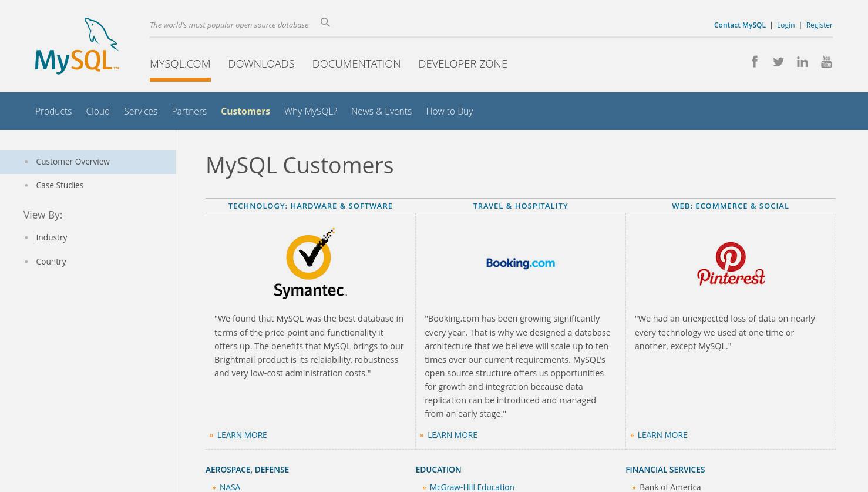Select Services in the blue navbar
868x492 pixels.
coord(140,111)
